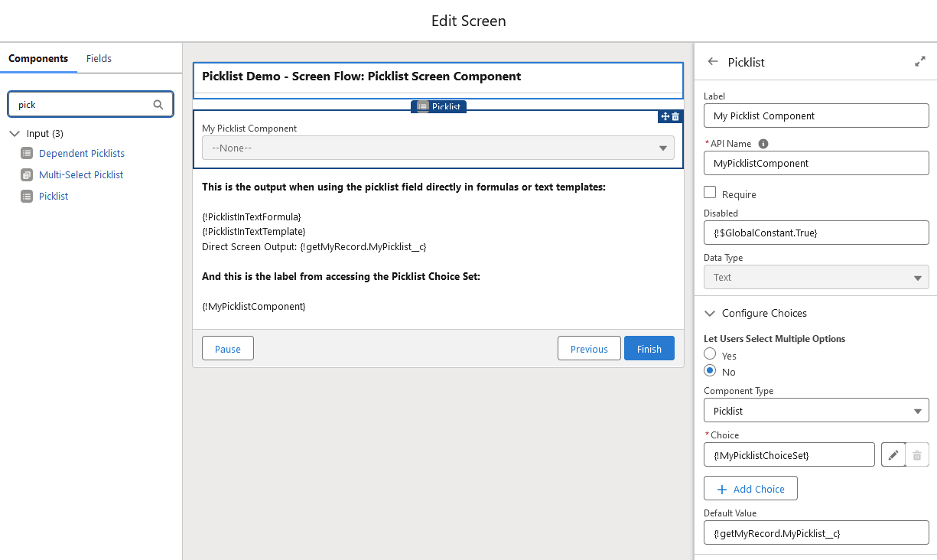
Task: Click the Direct Screen Output line
Action: [314, 246]
